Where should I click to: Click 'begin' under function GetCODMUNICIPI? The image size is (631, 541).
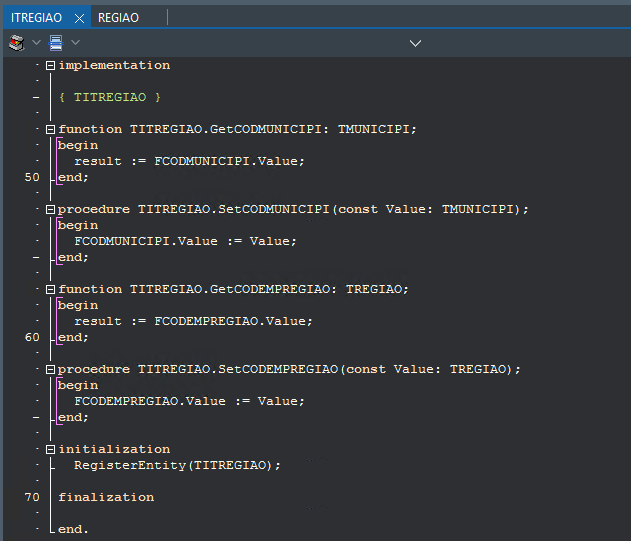click(x=78, y=145)
